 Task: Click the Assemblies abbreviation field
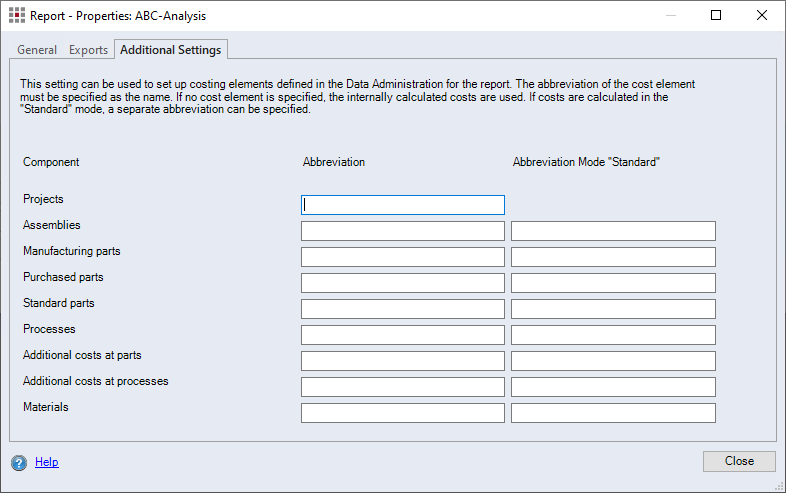click(x=402, y=231)
